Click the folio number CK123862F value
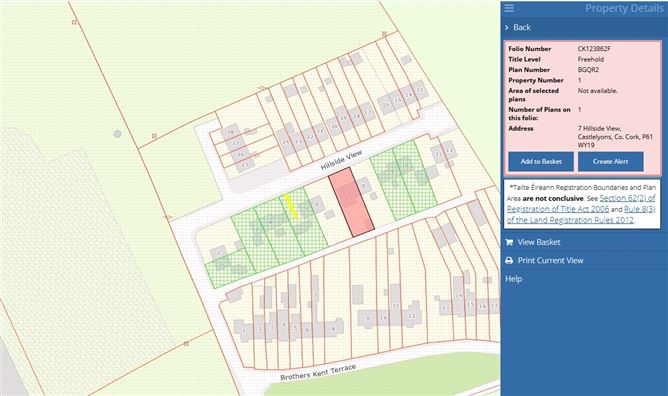Screen dimensions: 668x396 point(594,49)
